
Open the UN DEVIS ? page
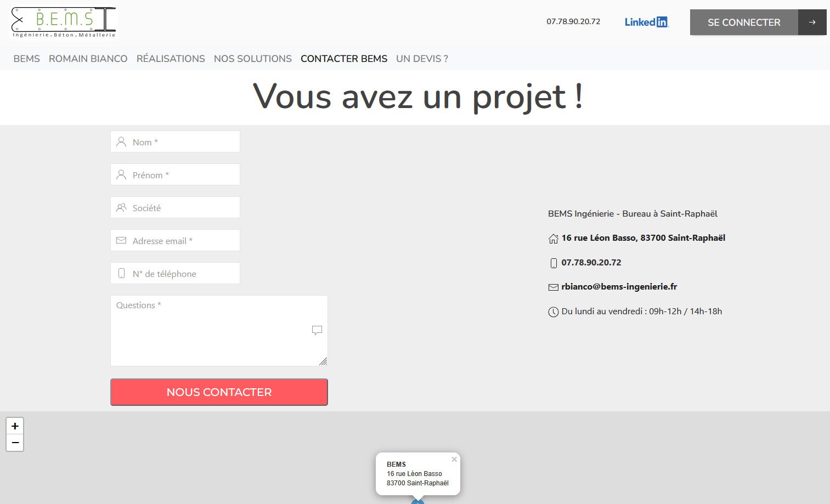coord(422,59)
